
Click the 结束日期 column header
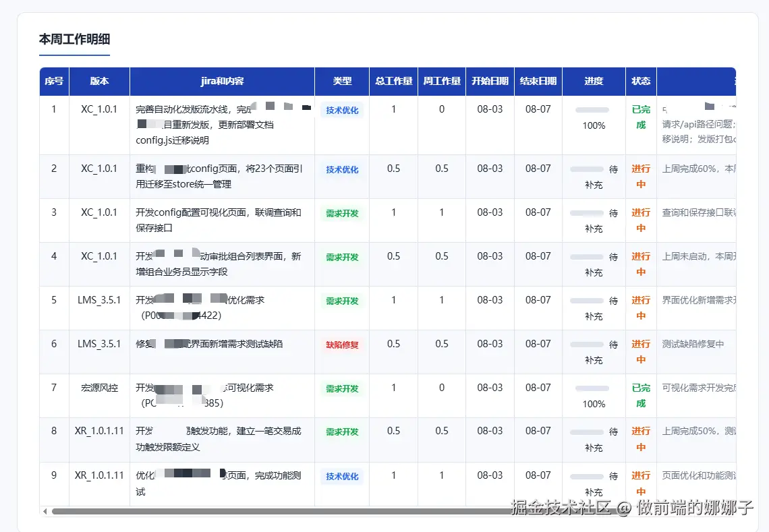pos(538,81)
